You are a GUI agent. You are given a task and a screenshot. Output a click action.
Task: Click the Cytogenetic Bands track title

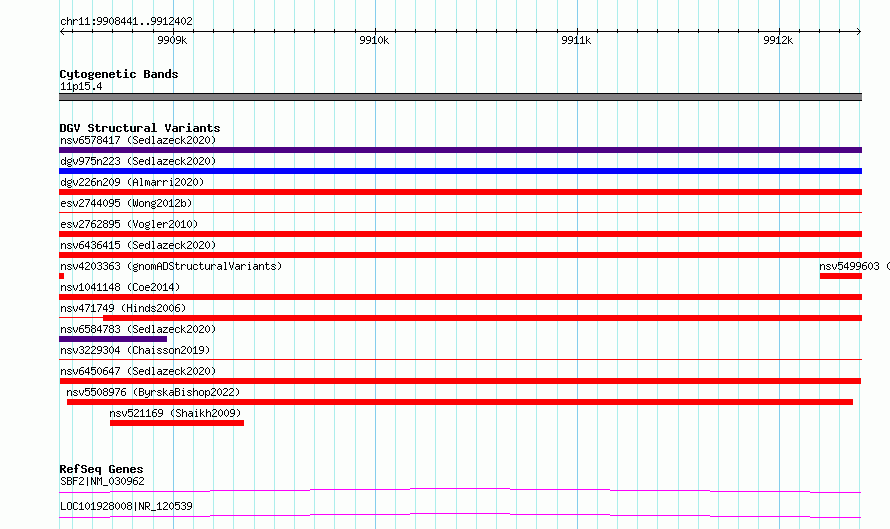(x=119, y=74)
